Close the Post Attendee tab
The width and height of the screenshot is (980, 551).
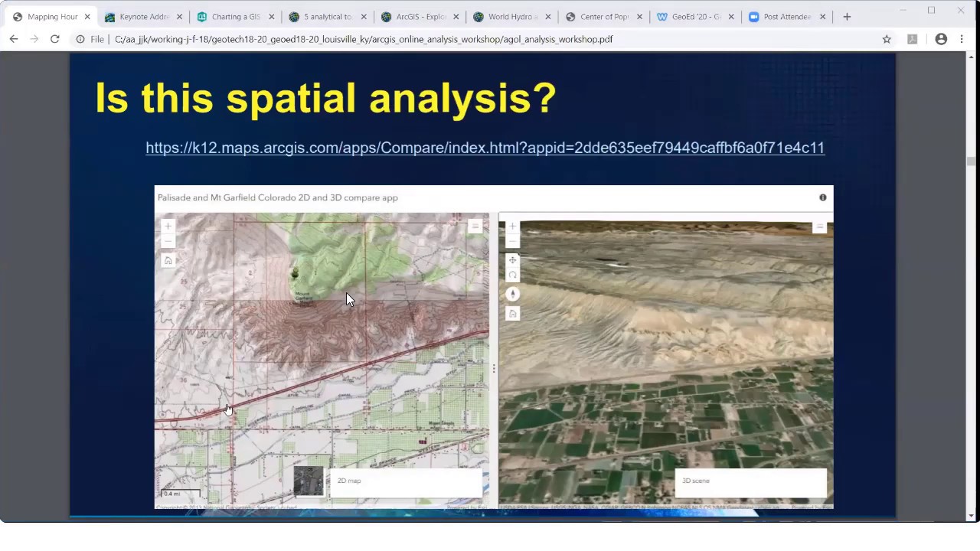coord(823,17)
